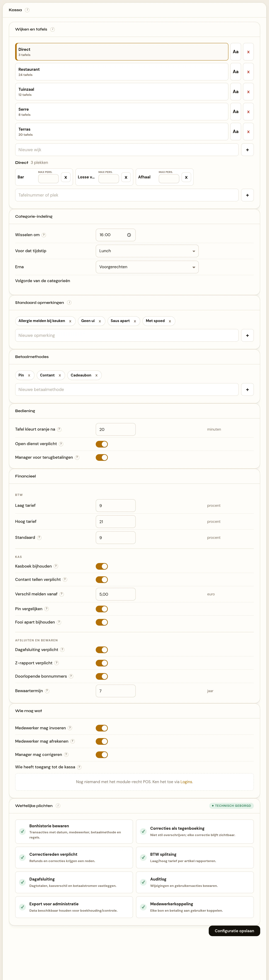Remove the Bar table spot
The image size is (269, 980).
tap(66, 177)
